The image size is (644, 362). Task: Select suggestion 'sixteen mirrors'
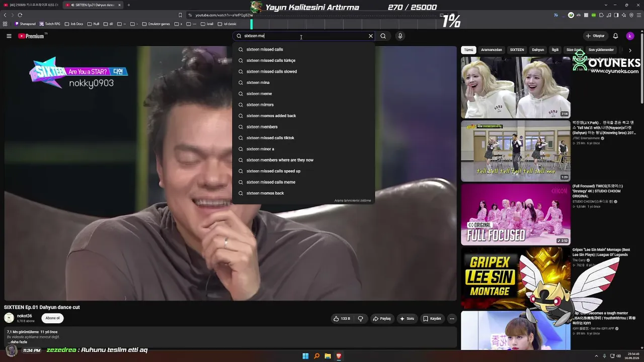coord(303,105)
